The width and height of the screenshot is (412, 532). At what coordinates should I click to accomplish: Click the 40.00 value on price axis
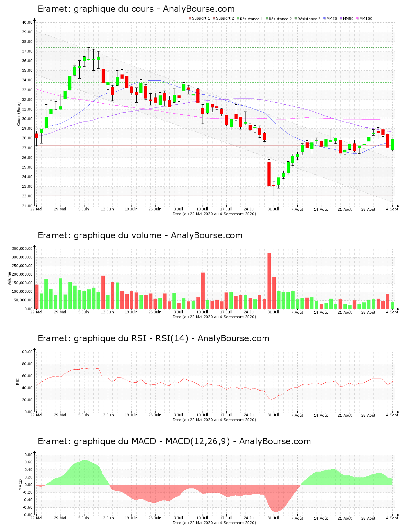(x=27, y=22)
